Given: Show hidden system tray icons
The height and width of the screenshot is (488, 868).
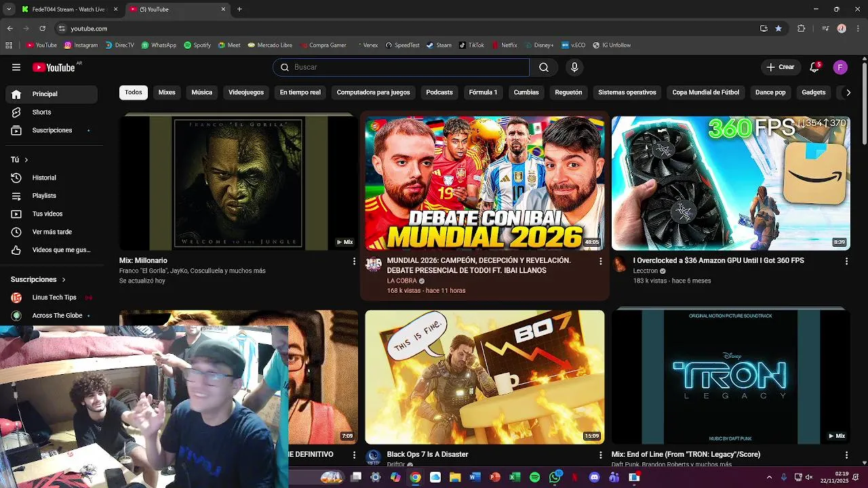Looking at the screenshot, I should point(769,477).
